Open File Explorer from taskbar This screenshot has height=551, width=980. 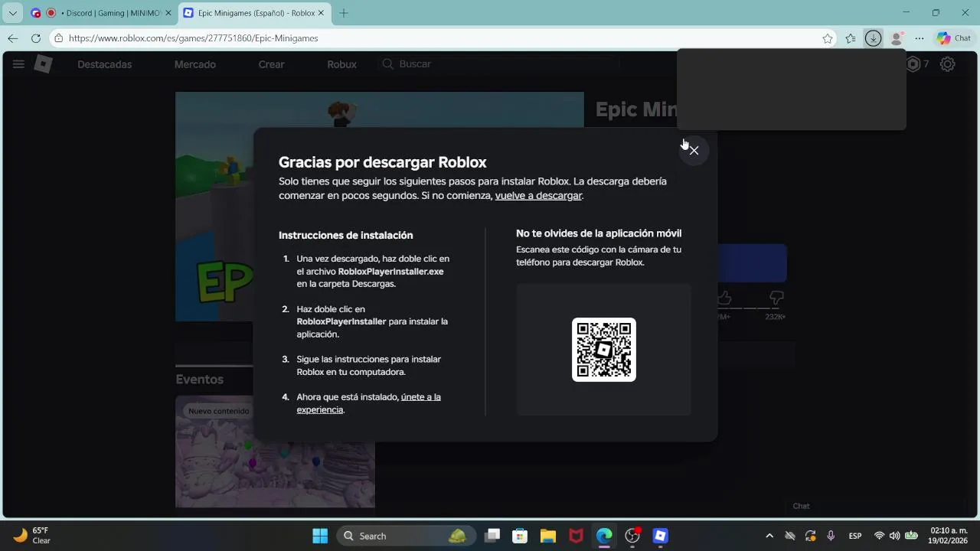[548, 536]
